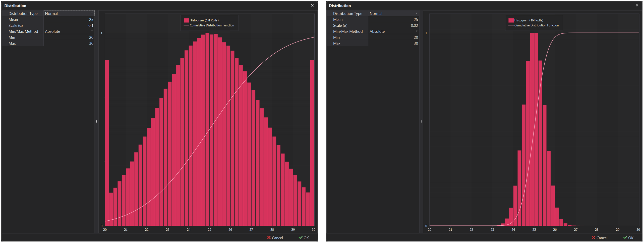Confirm with OK in the right dialog
Image resolution: width=644 pixels, height=243 pixels.
pyautogui.click(x=628, y=238)
